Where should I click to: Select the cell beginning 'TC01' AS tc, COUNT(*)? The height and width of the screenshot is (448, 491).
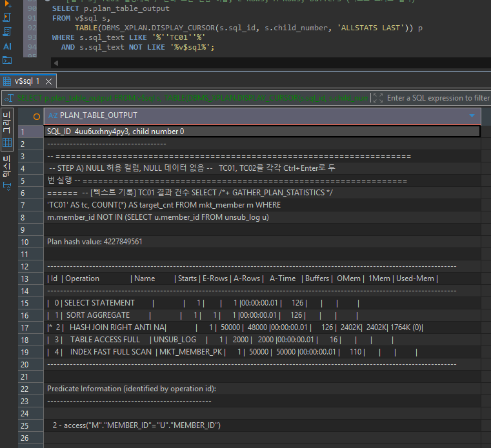pyautogui.click(x=263, y=205)
